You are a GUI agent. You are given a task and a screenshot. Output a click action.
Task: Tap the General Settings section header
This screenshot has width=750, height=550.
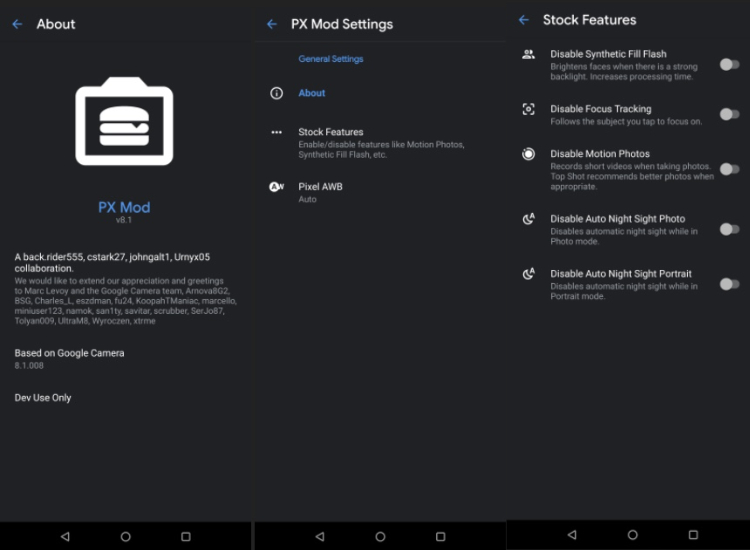(331, 59)
